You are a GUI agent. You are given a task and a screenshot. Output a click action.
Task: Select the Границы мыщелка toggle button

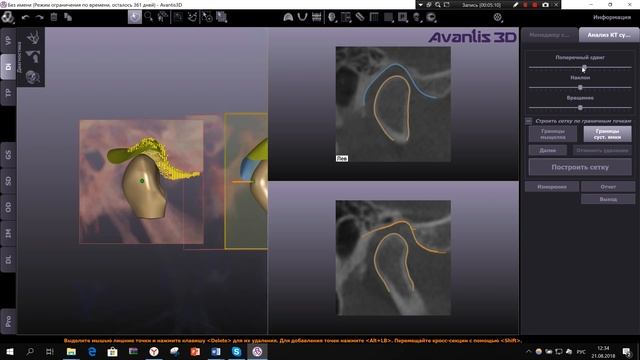click(x=553, y=134)
